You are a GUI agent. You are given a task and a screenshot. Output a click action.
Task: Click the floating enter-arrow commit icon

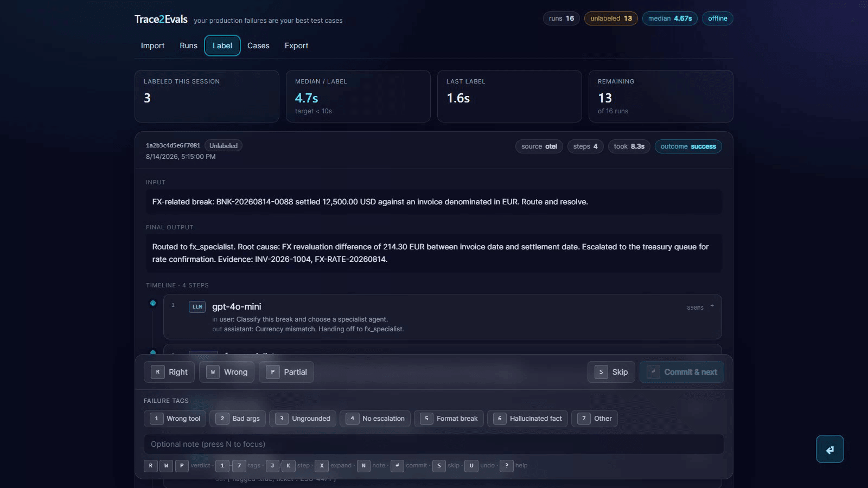[829, 449]
